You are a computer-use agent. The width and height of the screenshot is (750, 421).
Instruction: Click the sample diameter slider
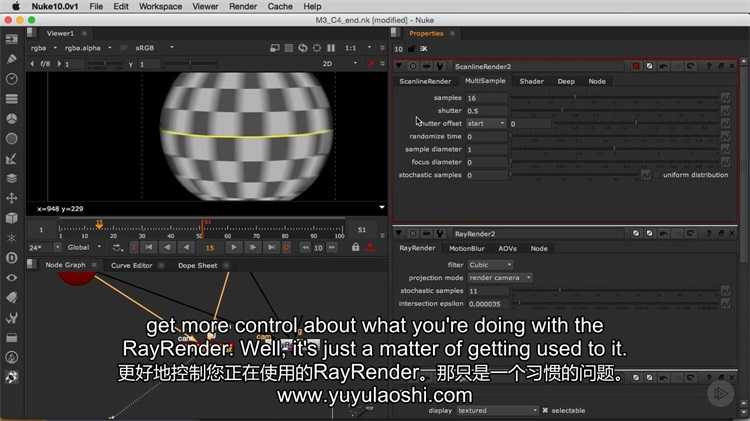pyautogui.click(x=614, y=149)
